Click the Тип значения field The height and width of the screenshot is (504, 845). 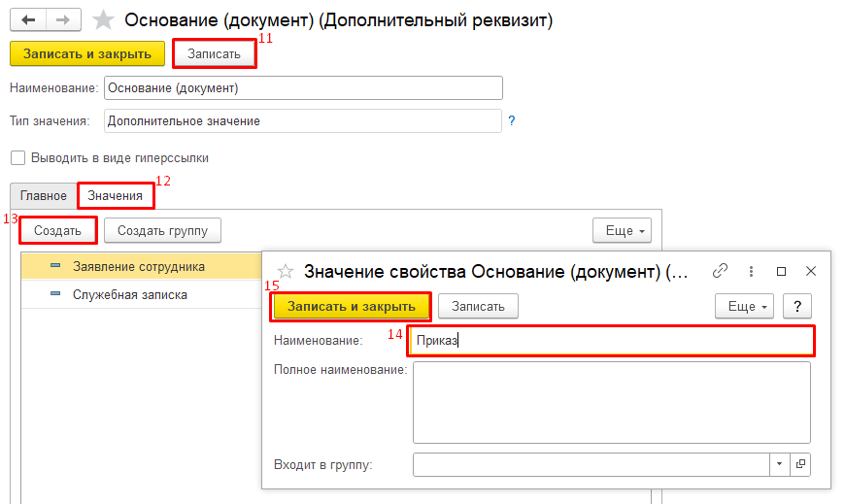tap(303, 120)
